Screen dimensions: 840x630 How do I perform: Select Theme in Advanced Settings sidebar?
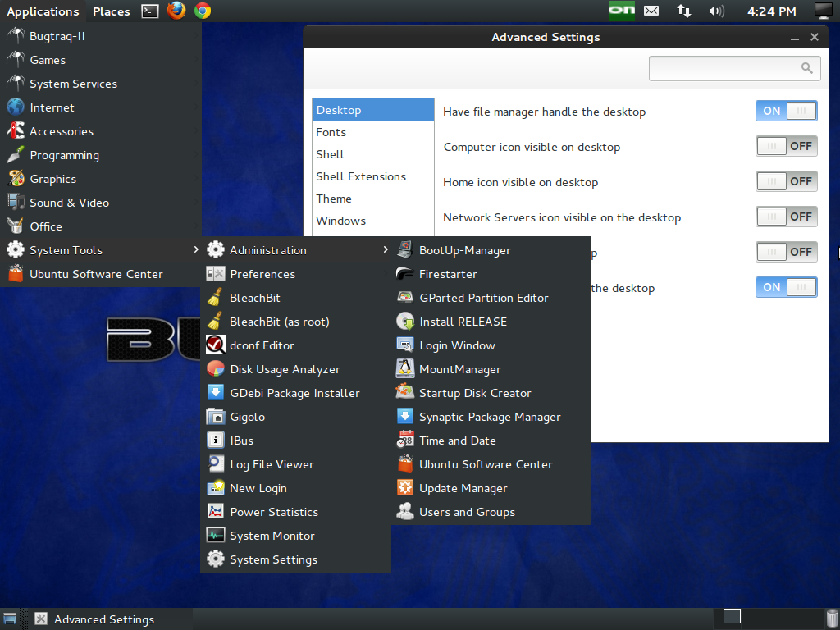[373, 199]
